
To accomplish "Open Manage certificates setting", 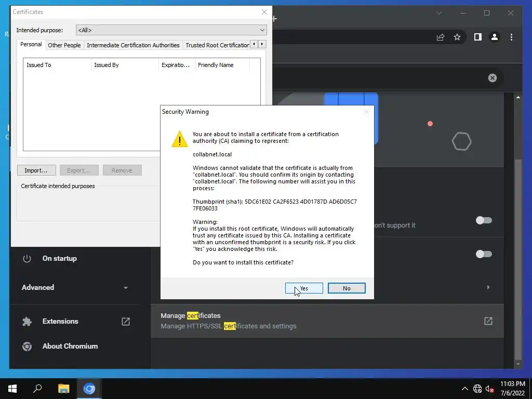I will [327, 321].
